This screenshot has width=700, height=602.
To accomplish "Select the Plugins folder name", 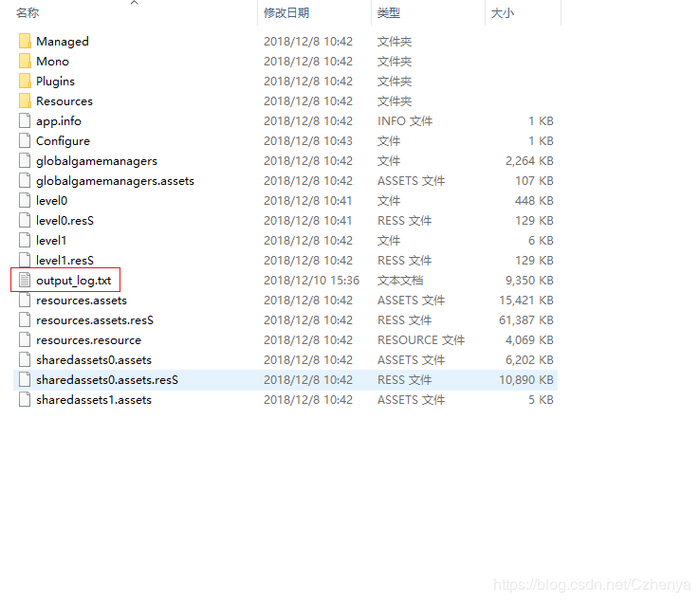I will [x=55, y=82].
